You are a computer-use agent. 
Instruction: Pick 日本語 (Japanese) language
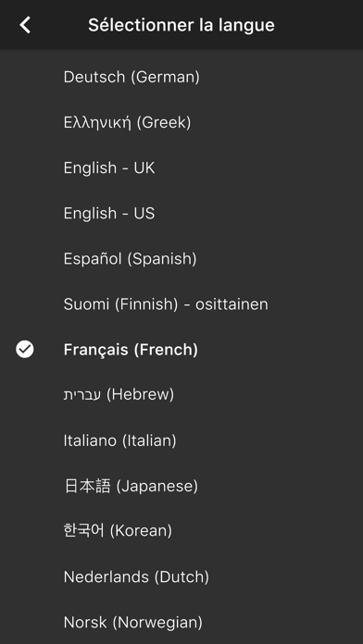(x=181, y=487)
